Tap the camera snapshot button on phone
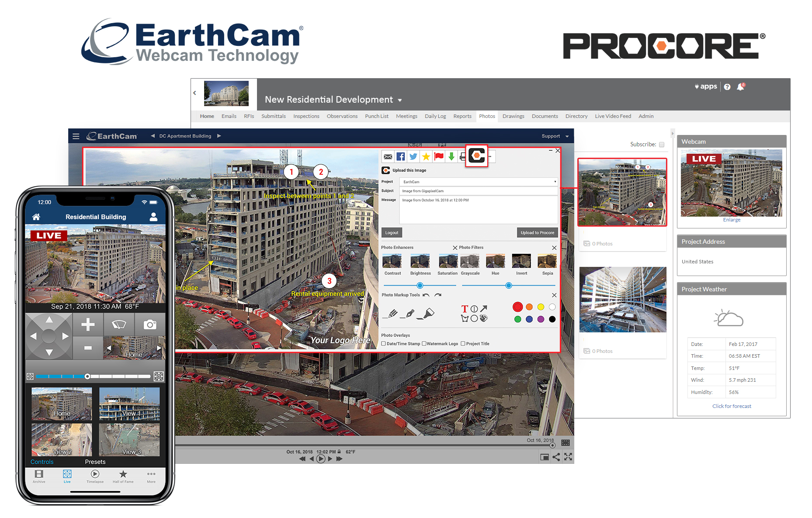Viewport: 812px width, 518px height. pyautogui.click(x=150, y=325)
